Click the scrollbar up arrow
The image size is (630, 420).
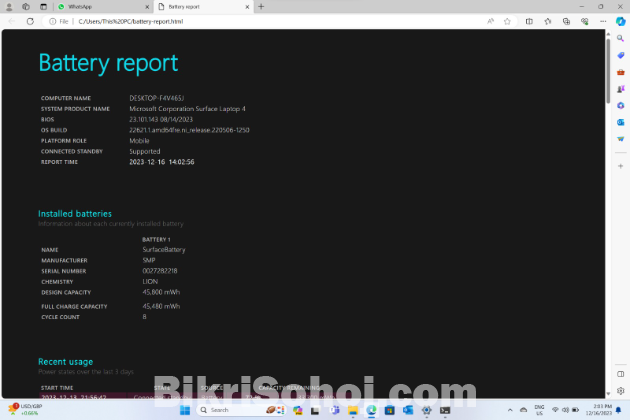pyautogui.click(x=608, y=33)
